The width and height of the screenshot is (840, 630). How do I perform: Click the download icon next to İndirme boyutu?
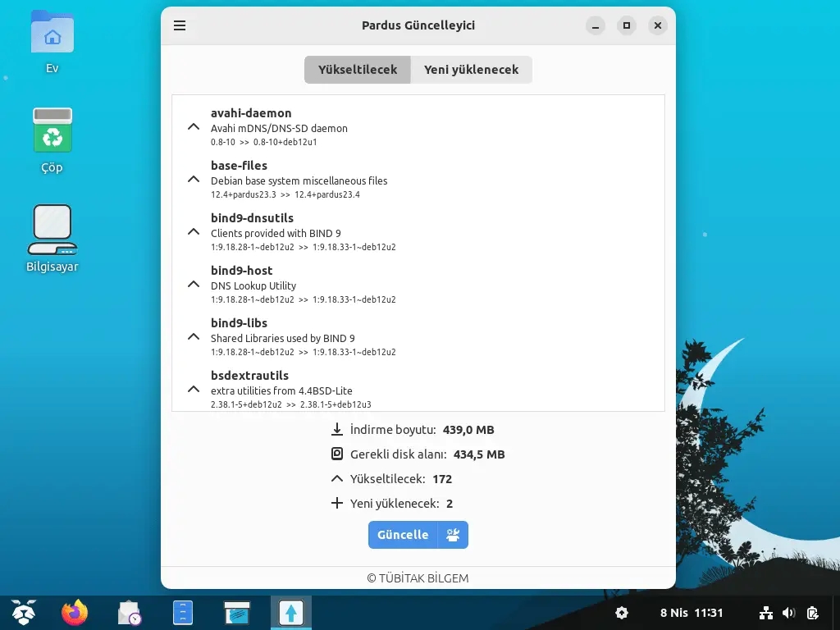(x=337, y=429)
